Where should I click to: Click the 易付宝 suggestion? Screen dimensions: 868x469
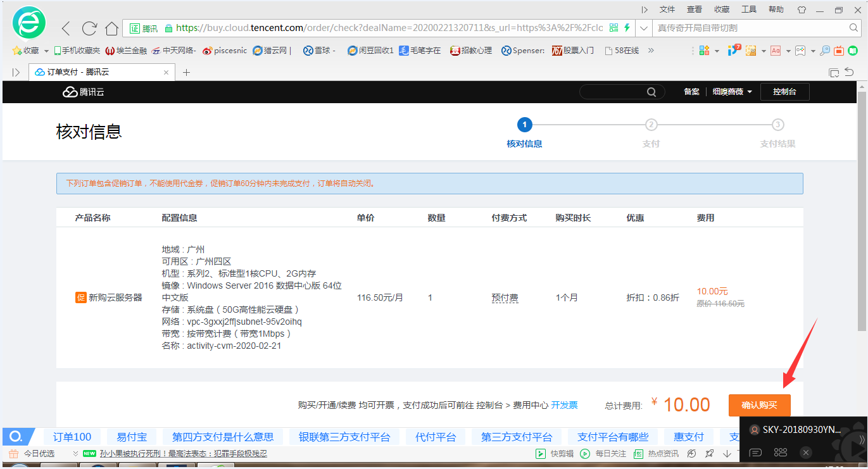pos(132,437)
